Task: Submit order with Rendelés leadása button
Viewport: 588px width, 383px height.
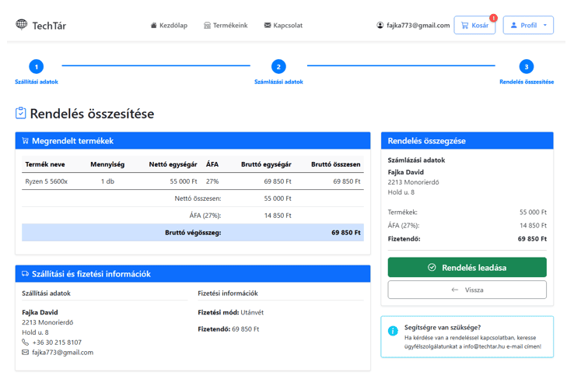Action: click(x=467, y=267)
